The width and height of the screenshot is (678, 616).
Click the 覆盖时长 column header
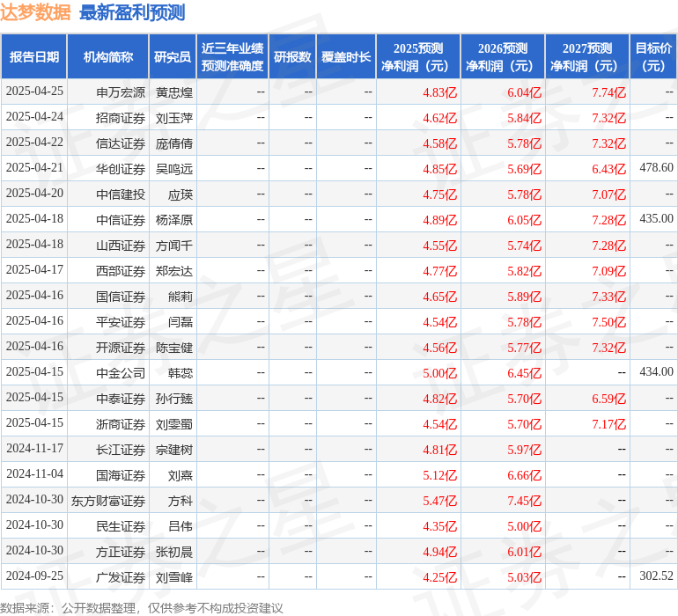(346, 56)
